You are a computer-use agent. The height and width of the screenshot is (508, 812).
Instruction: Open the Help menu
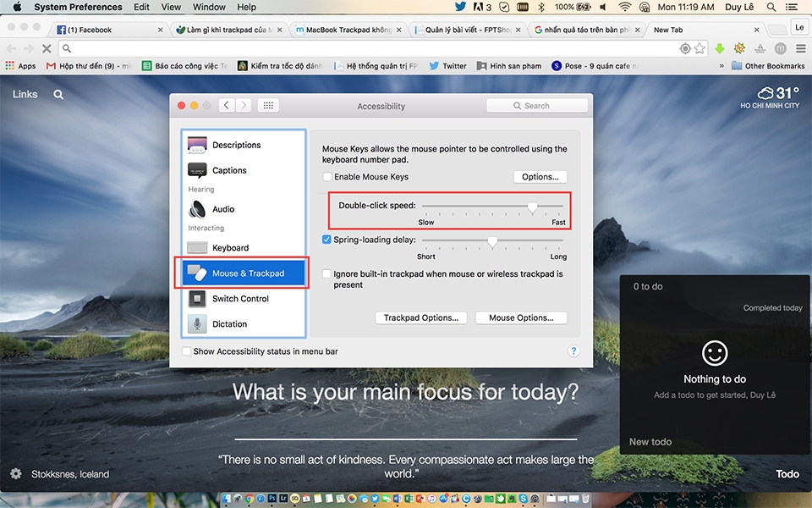click(246, 7)
